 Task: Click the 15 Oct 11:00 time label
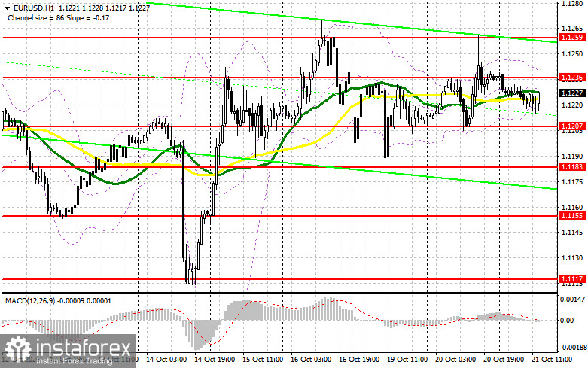pos(263,360)
